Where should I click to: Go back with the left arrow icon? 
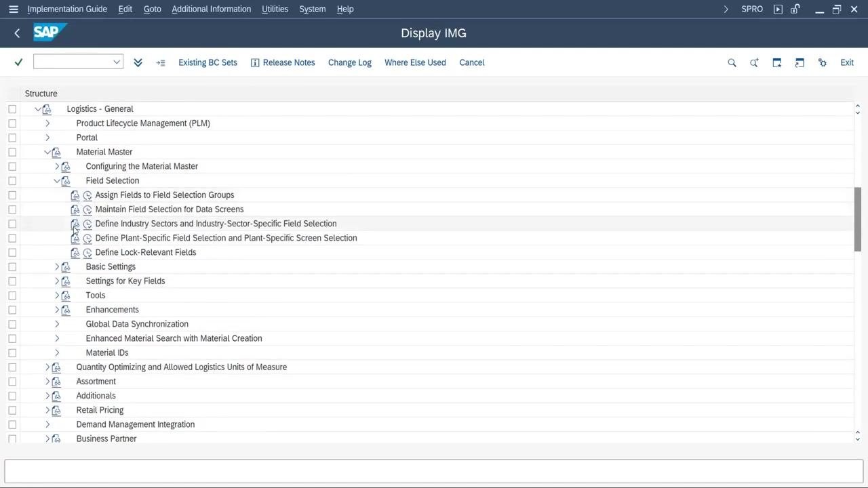[x=17, y=33]
